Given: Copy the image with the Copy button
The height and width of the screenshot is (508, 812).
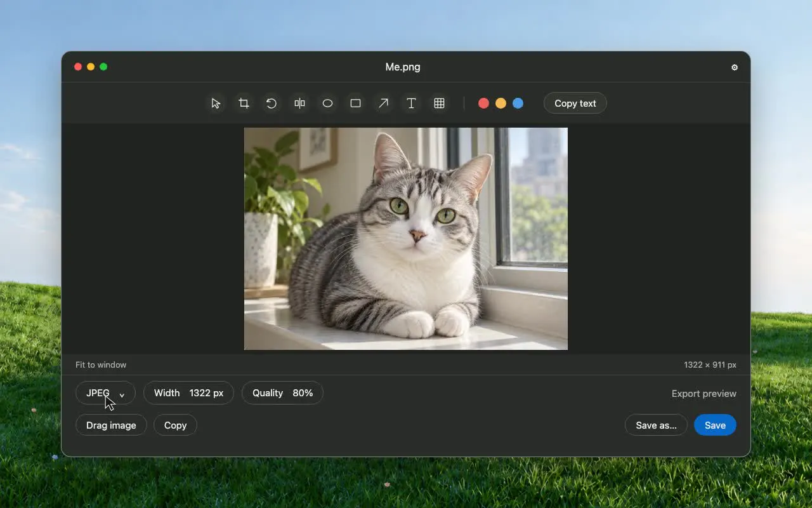Looking at the screenshot, I should point(175,425).
